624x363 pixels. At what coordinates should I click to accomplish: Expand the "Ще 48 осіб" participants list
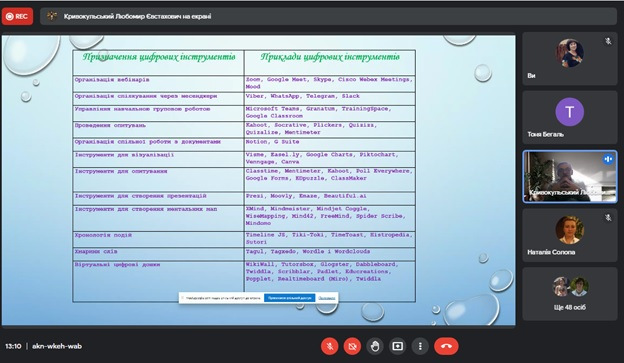[x=569, y=294]
